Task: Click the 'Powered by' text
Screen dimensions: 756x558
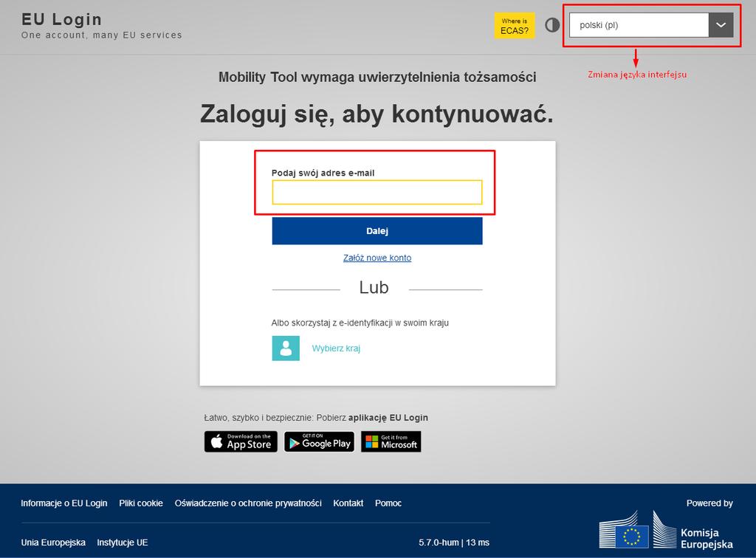Action: coord(709,503)
